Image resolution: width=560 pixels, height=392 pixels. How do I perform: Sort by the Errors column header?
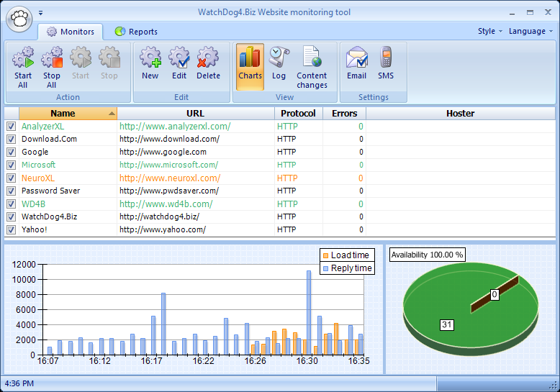tap(344, 114)
